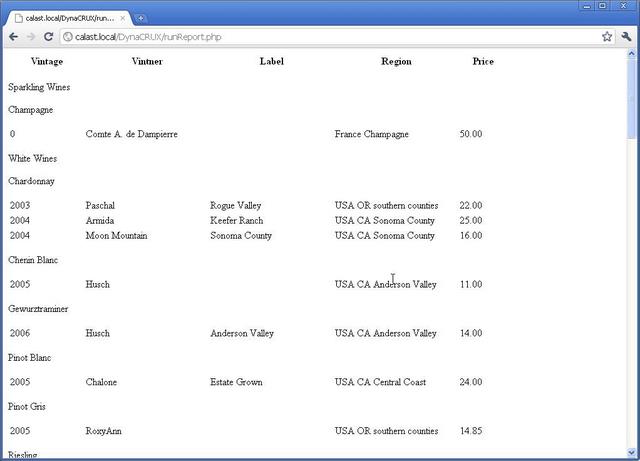The width and height of the screenshot is (640, 461).
Task: Click the 14.00 price
Action: 471,333
